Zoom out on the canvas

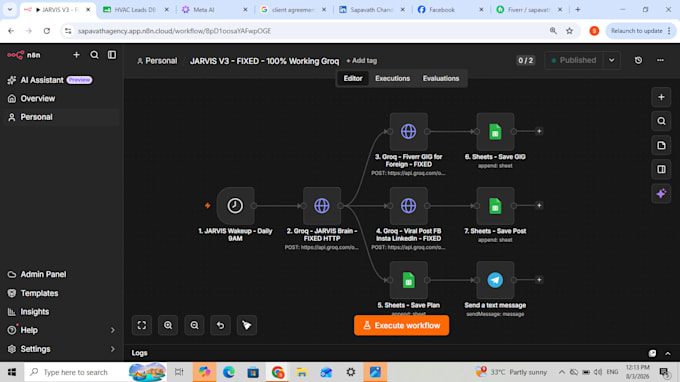pyautogui.click(x=194, y=325)
